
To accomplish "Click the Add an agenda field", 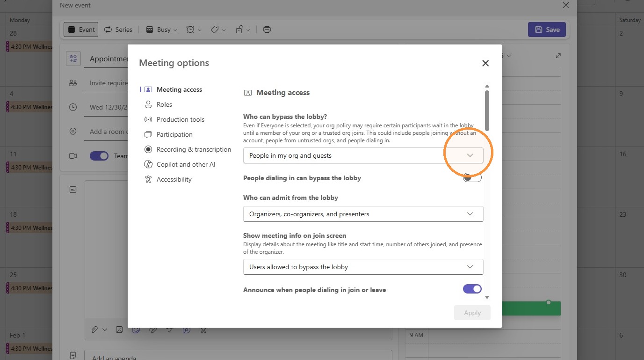I will tap(238, 355).
